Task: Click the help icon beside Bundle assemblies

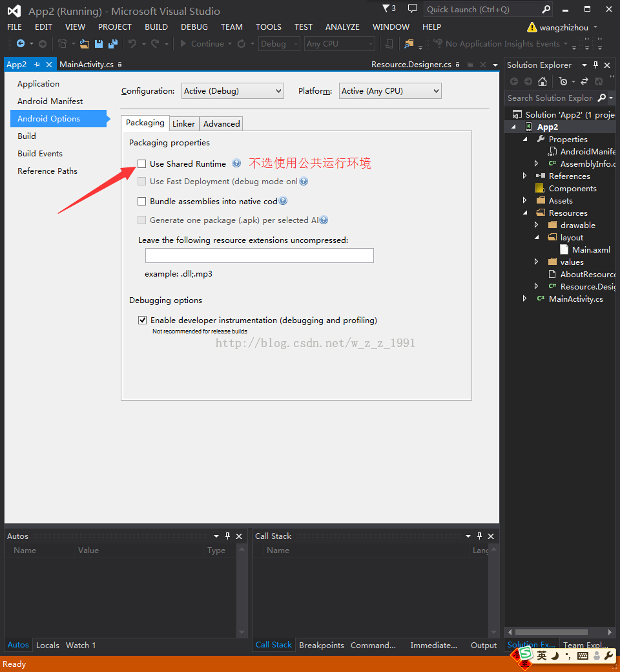Action: pos(284,200)
